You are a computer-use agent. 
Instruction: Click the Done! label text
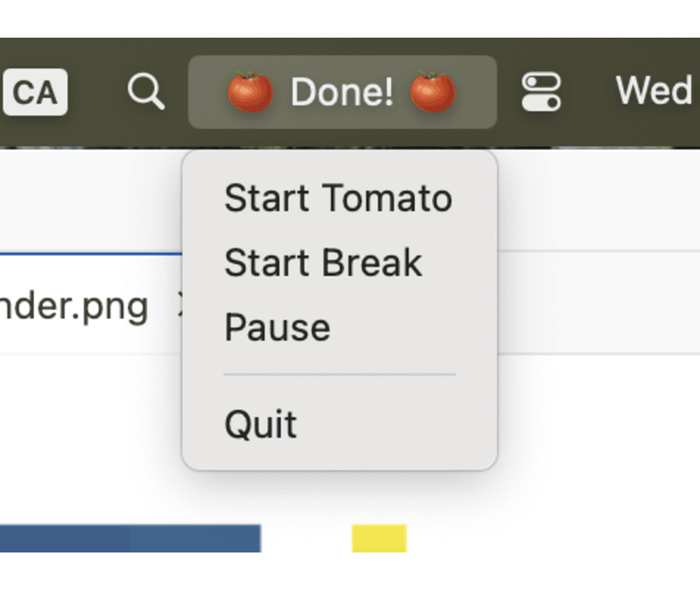point(342,92)
